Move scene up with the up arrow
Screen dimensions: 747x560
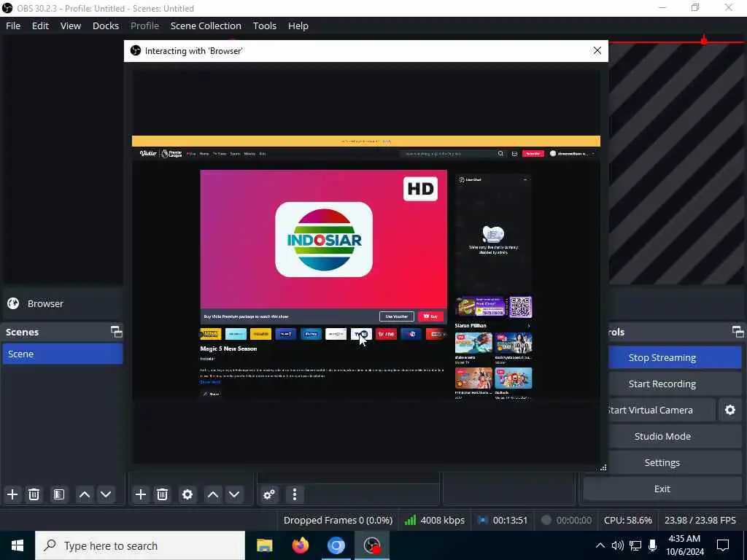(85, 494)
